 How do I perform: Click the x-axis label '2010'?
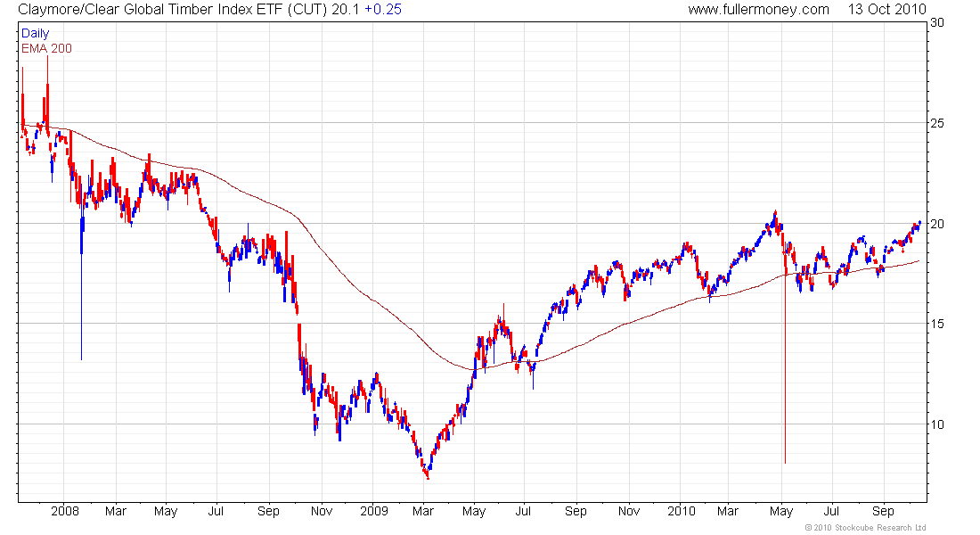(x=682, y=511)
